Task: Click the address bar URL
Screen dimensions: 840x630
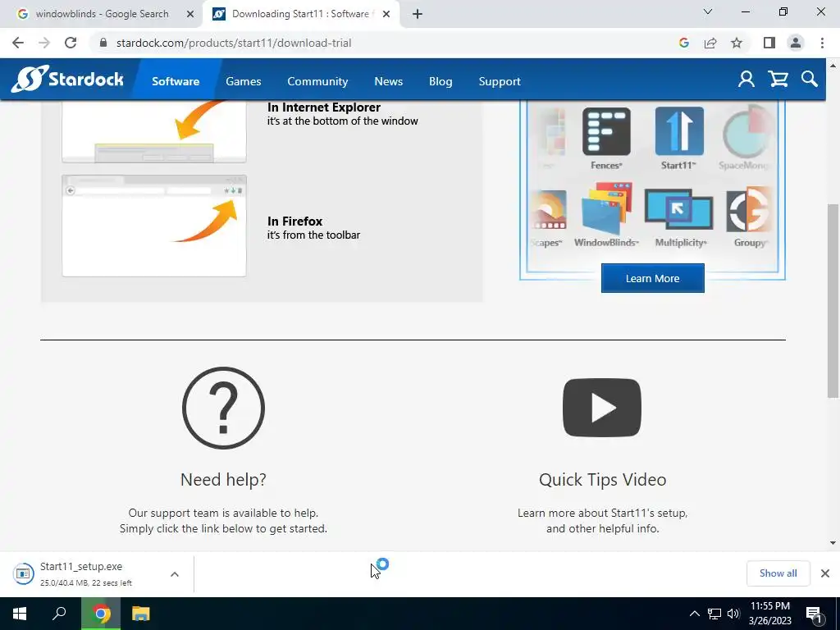Action: [234, 43]
